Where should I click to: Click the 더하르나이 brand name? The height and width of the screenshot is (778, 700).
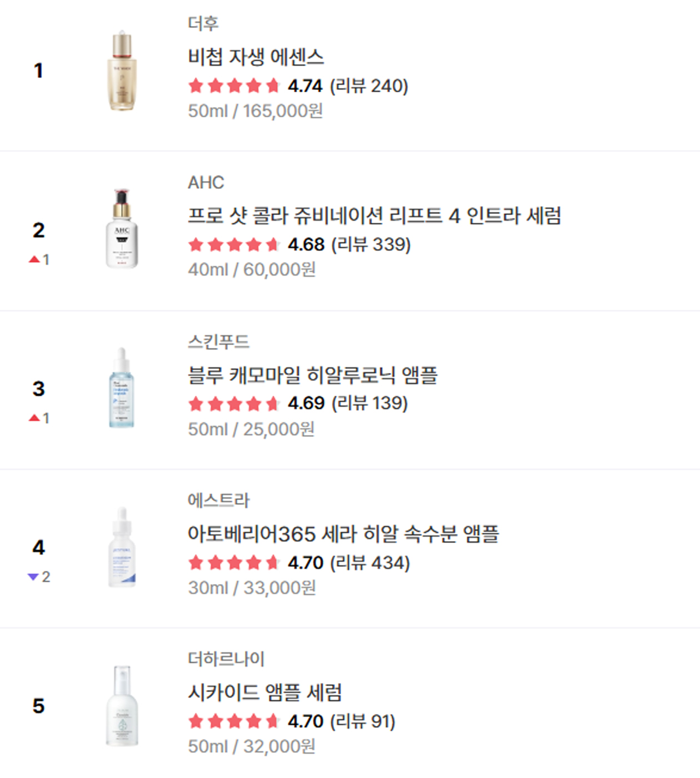point(226,659)
